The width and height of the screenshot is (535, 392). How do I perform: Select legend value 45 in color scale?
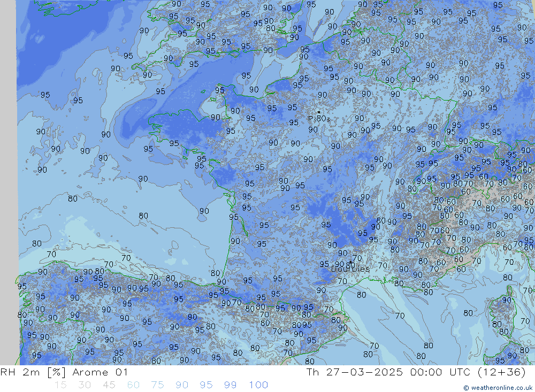point(109,385)
